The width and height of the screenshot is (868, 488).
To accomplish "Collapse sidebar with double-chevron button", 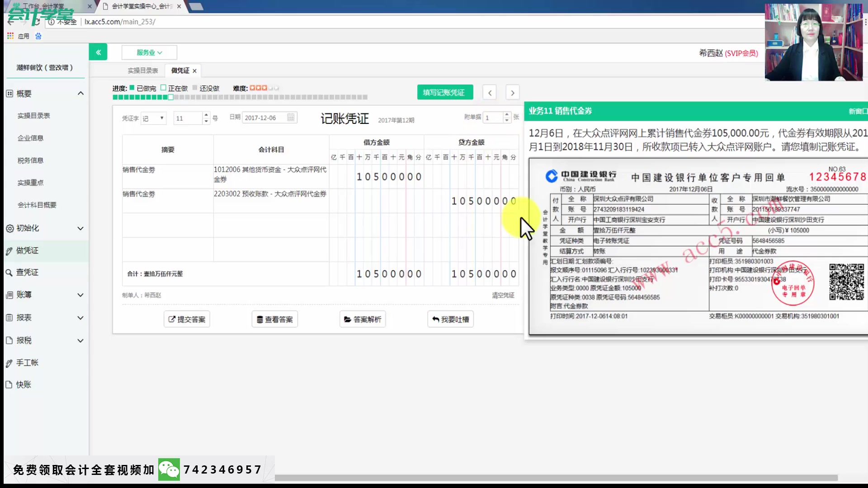I will (98, 52).
